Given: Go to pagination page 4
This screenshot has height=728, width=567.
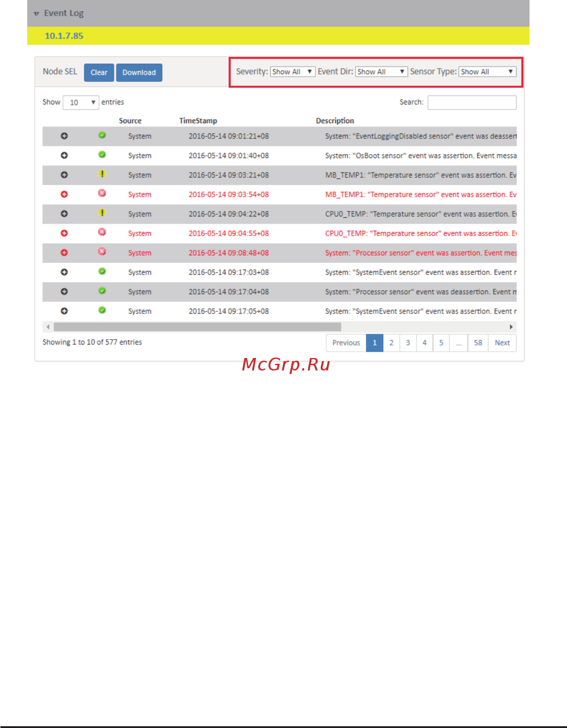Looking at the screenshot, I should coord(424,343).
